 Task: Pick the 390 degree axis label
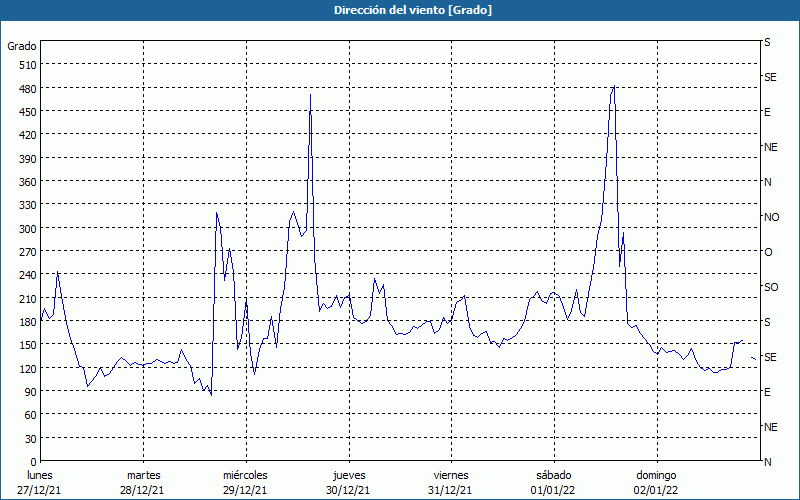(28, 158)
